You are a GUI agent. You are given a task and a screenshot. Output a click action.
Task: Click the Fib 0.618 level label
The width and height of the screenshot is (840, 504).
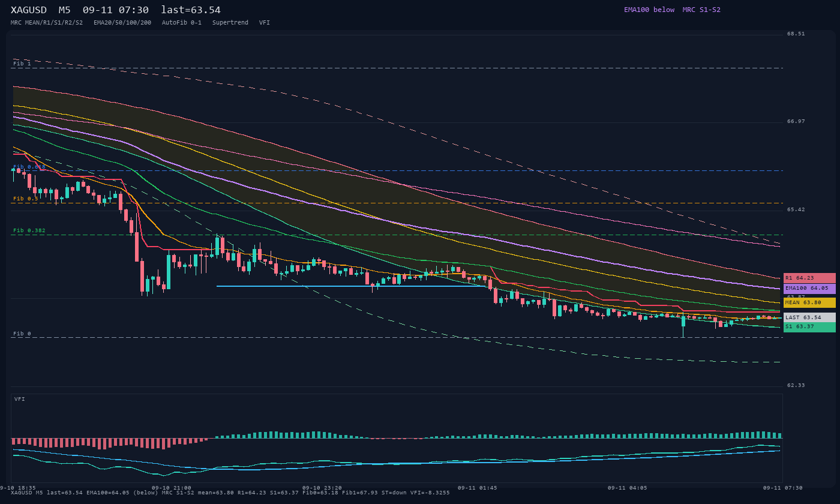point(29,167)
